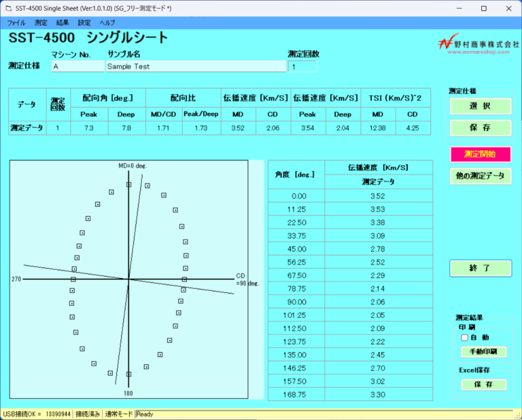Viewport: 522px width, 420px height.
Task: Minimize the SST-4500 window
Action: point(459,8)
